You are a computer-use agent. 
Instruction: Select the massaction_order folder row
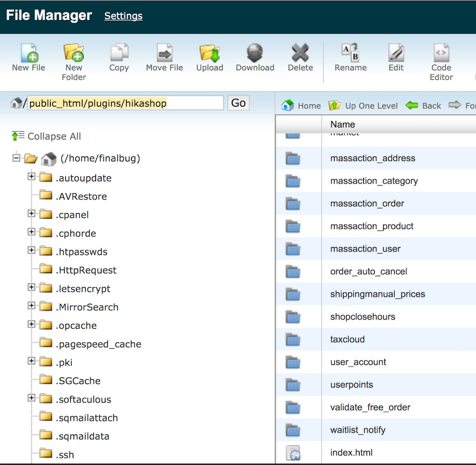pyautogui.click(x=367, y=203)
